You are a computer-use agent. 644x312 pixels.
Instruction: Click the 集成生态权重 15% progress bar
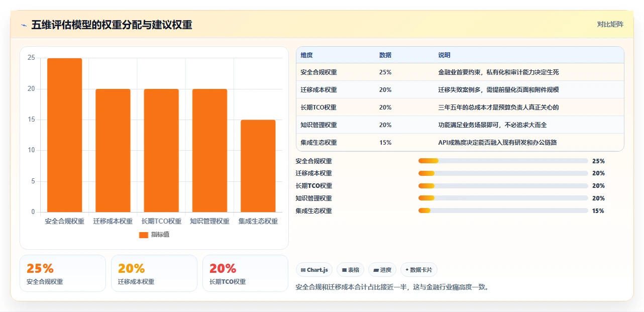[503, 211]
